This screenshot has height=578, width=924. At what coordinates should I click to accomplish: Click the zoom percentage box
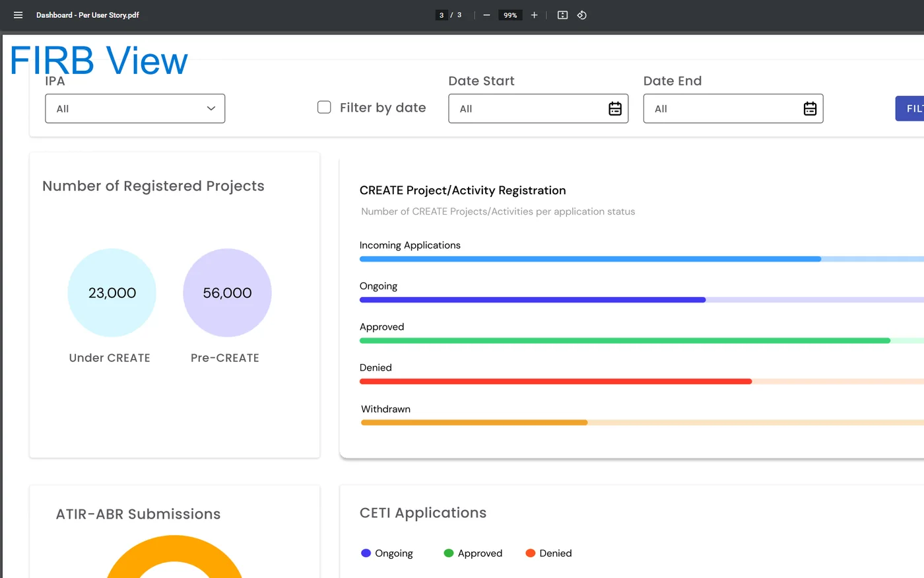[x=510, y=15]
